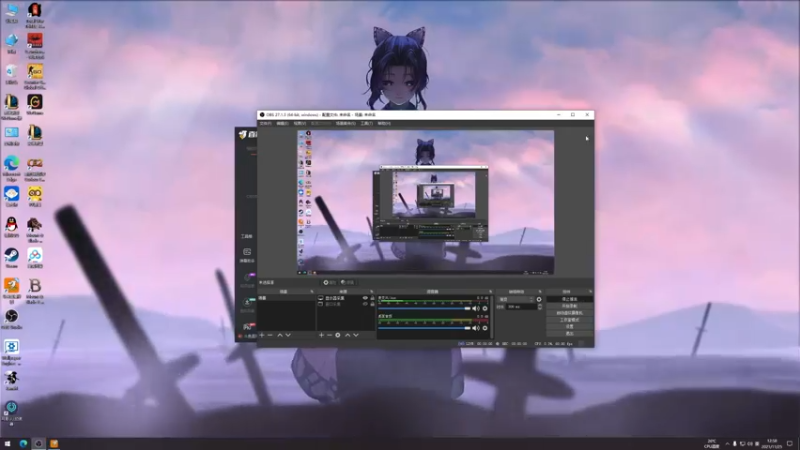Select the 场景 item in the Scenes list
This screenshot has width=800, height=450.
coord(286,298)
